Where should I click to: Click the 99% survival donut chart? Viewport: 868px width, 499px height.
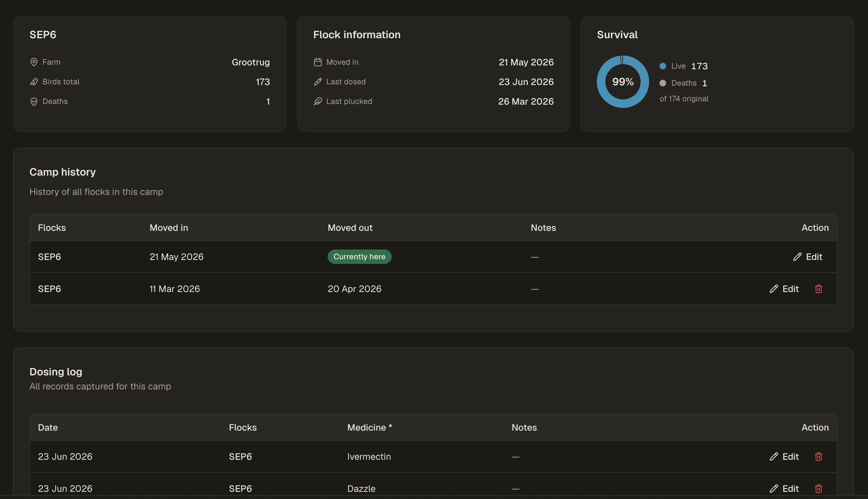tap(623, 81)
